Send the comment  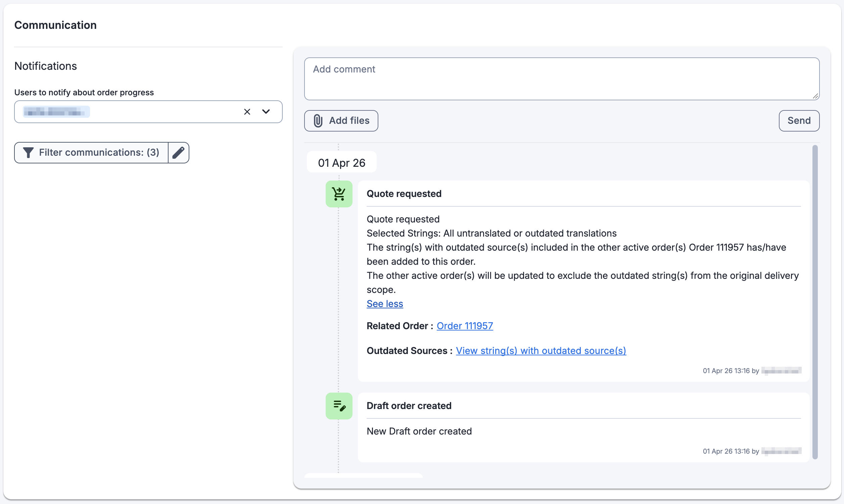point(799,120)
